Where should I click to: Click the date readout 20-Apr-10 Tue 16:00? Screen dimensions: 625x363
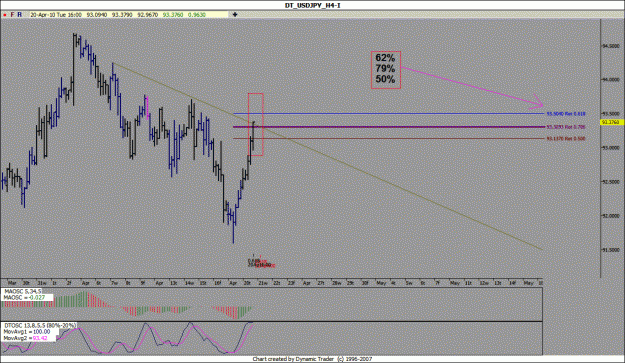pyautogui.click(x=56, y=15)
